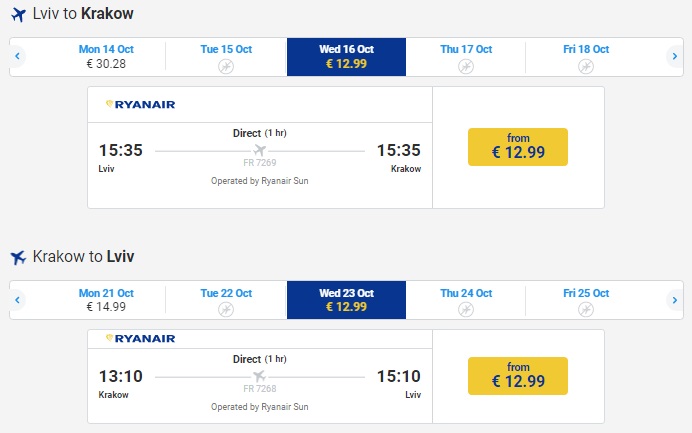
Task: Show later return dates with right arrow
Action: (x=674, y=300)
